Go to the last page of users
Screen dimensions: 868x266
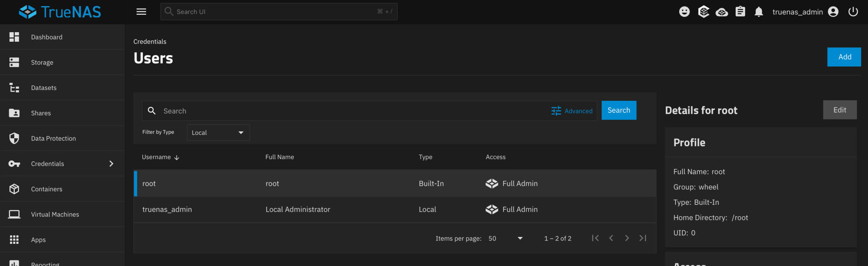(643, 238)
